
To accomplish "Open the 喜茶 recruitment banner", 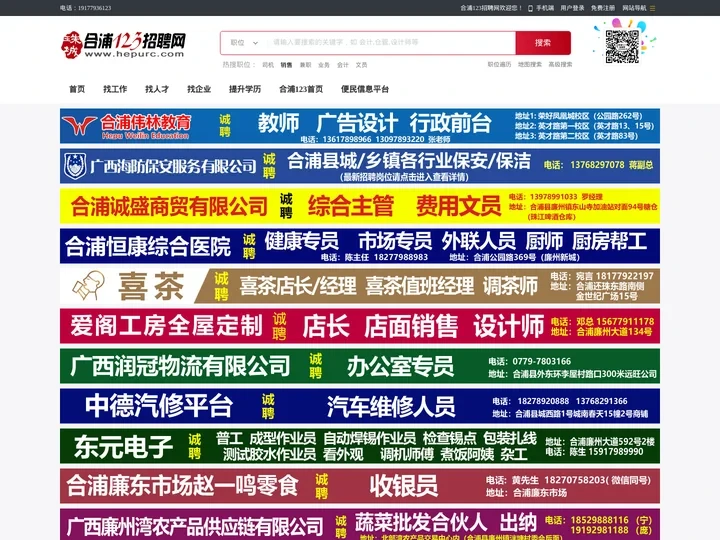I will coord(360,286).
